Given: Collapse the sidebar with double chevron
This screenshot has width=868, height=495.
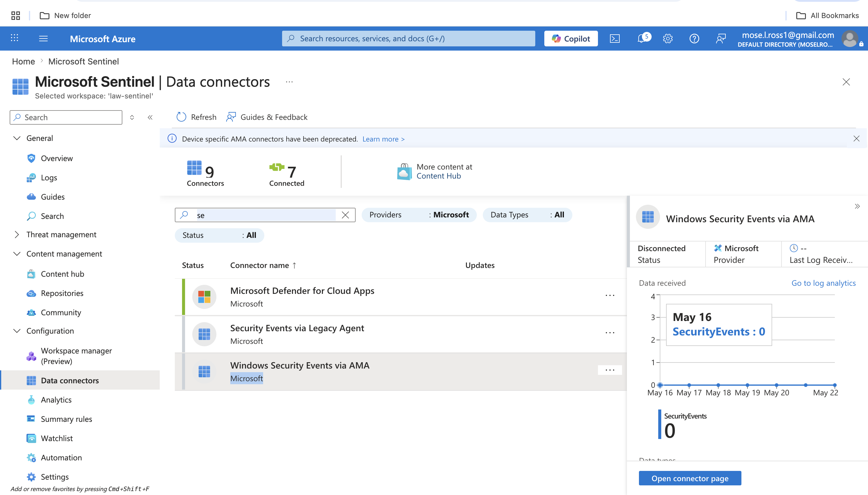Looking at the screenshot, I should pyautogui.click(x=150, y=117).
